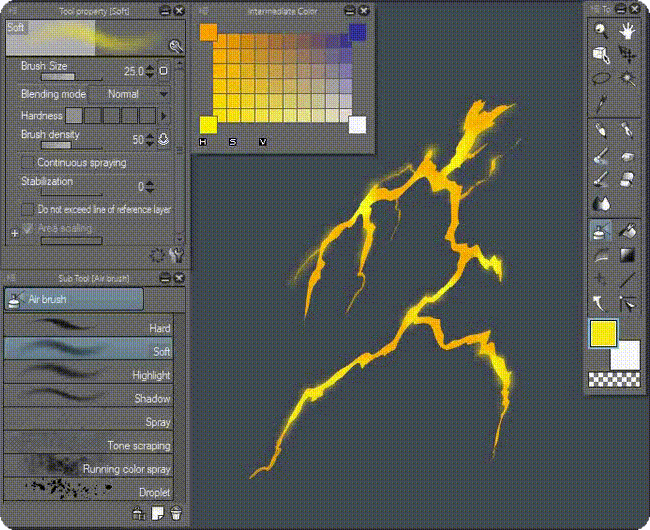Viewport: 650px width, 530px height.
Task: Select the Droplet brush
Action: tap(88, 491)
